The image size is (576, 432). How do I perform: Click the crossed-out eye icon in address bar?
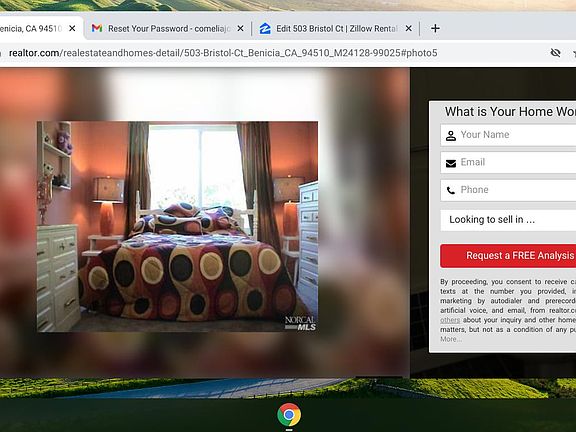click(555, 53)
